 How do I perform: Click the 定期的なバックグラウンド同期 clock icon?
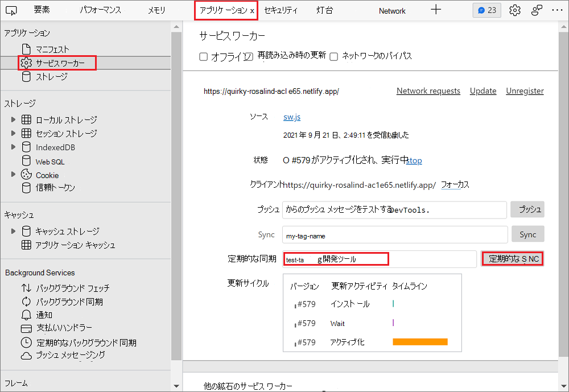click(x=26, y=343)
